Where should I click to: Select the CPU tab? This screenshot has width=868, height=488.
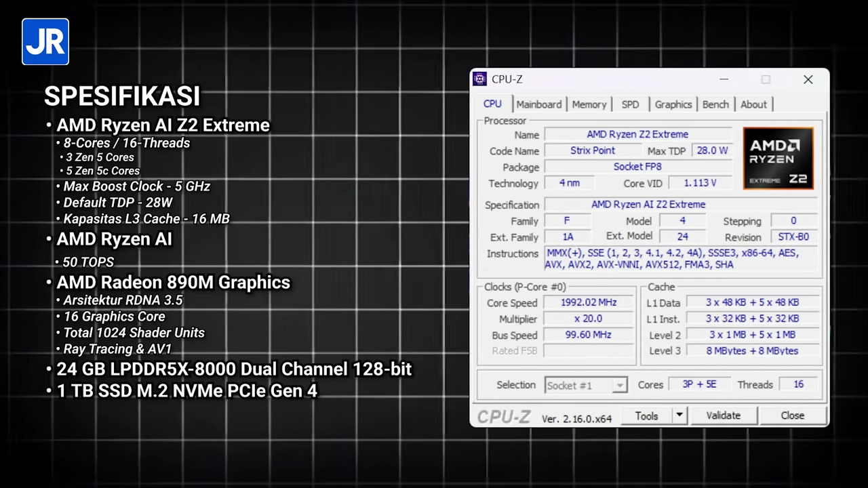click(x=492, y=104)
